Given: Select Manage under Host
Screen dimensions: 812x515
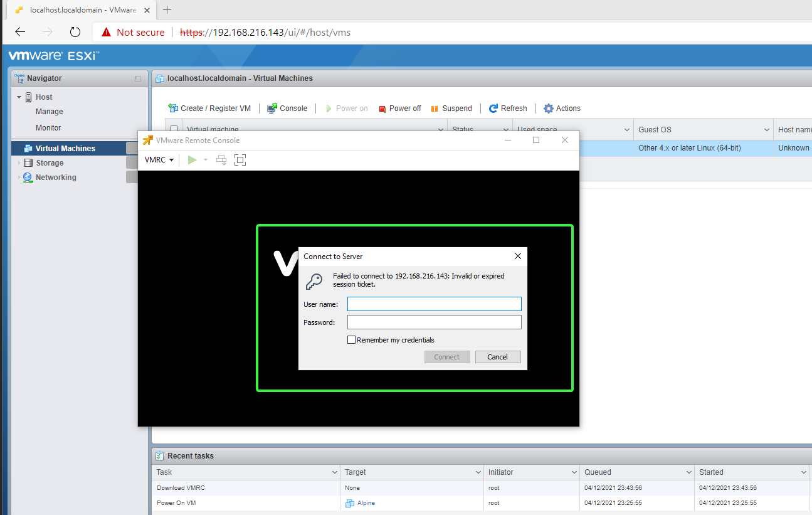Looking at the screenshot, I should (x=50, y=112).
